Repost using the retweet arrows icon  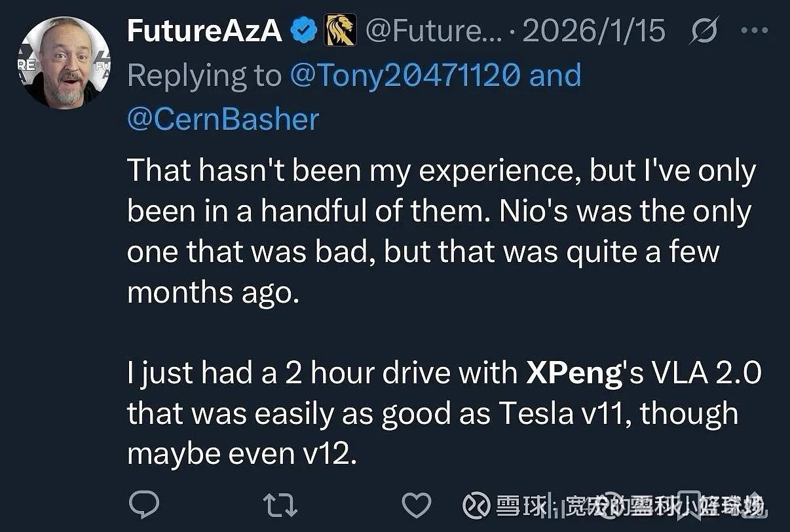[280, 505]
